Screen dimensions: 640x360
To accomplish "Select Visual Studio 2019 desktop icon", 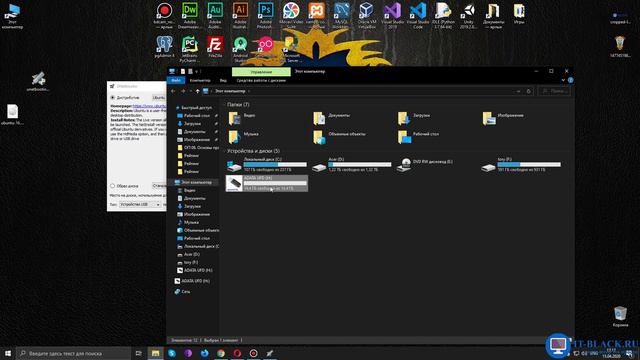I will click(392, 16).
